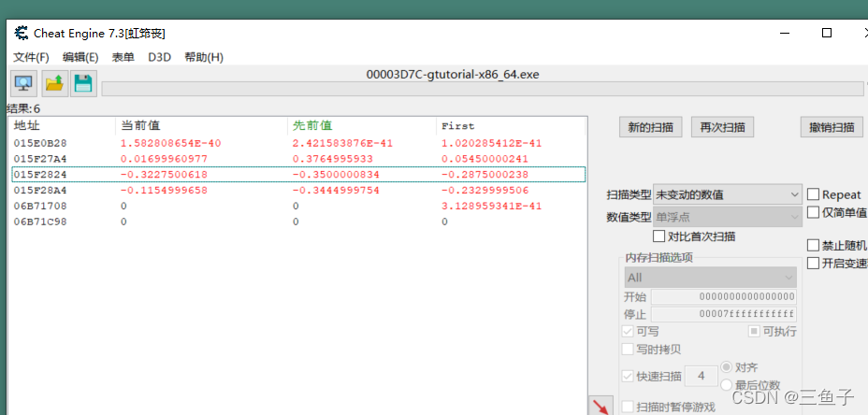This screenshot has width=868, height=415.
Task: Click the 结果:6 result count label
Action: coord(23,108)
